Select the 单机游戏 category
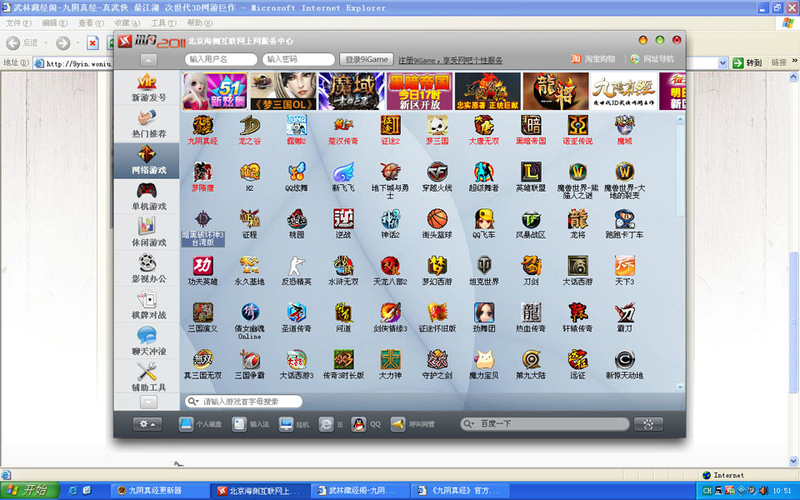The height and width of the screenshot is (500, 800). point(147,196)
